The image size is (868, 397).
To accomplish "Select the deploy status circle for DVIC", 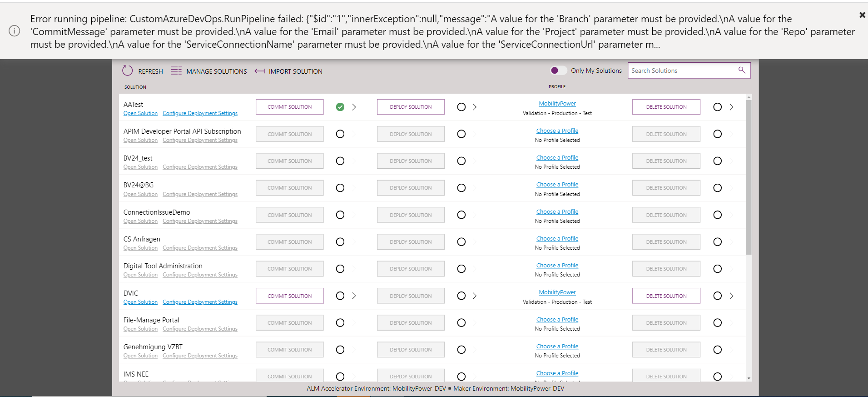I will tap(461, 296).
